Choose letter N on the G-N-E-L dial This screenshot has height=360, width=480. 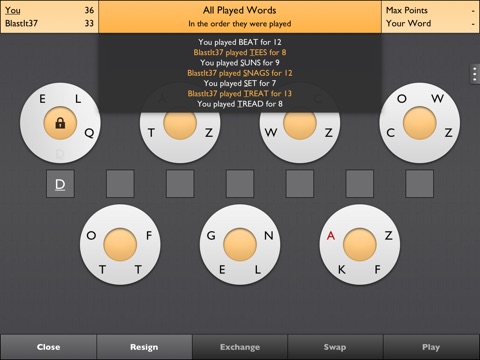tap(269, 235)
